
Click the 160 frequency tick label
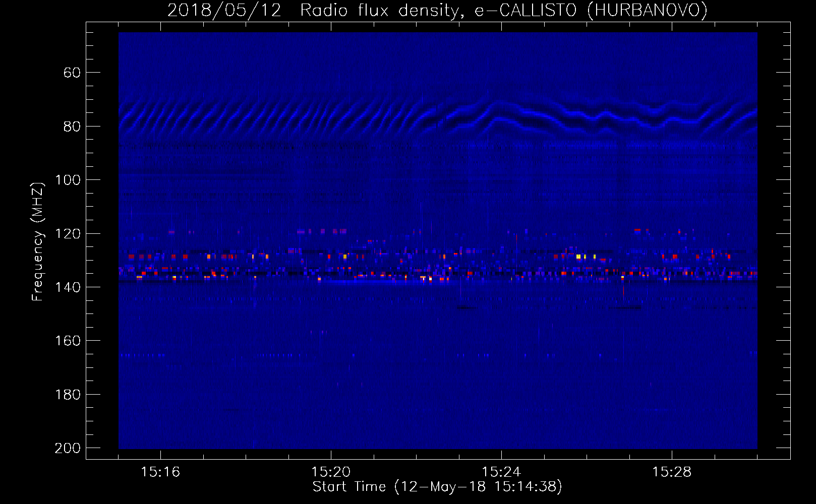[68, 341]
